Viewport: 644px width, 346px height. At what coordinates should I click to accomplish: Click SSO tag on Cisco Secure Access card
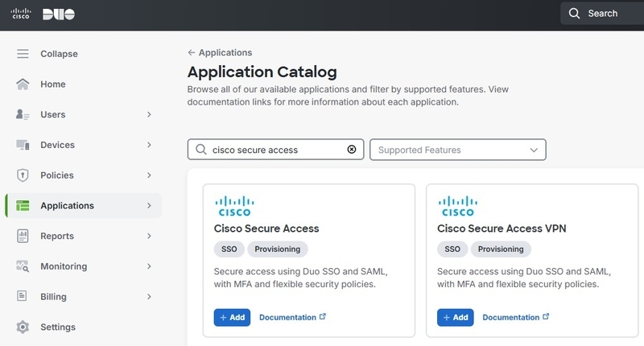click(x=229, y=249)
